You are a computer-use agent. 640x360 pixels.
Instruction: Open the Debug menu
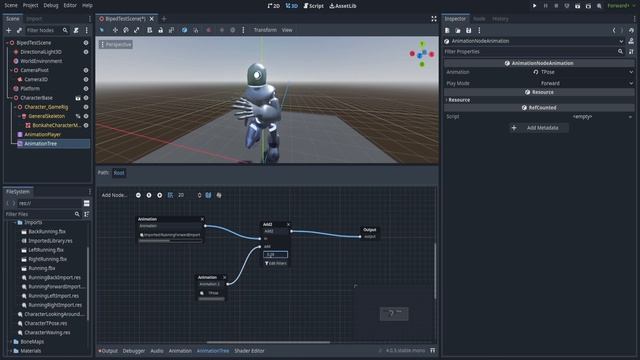click(51, 5)
